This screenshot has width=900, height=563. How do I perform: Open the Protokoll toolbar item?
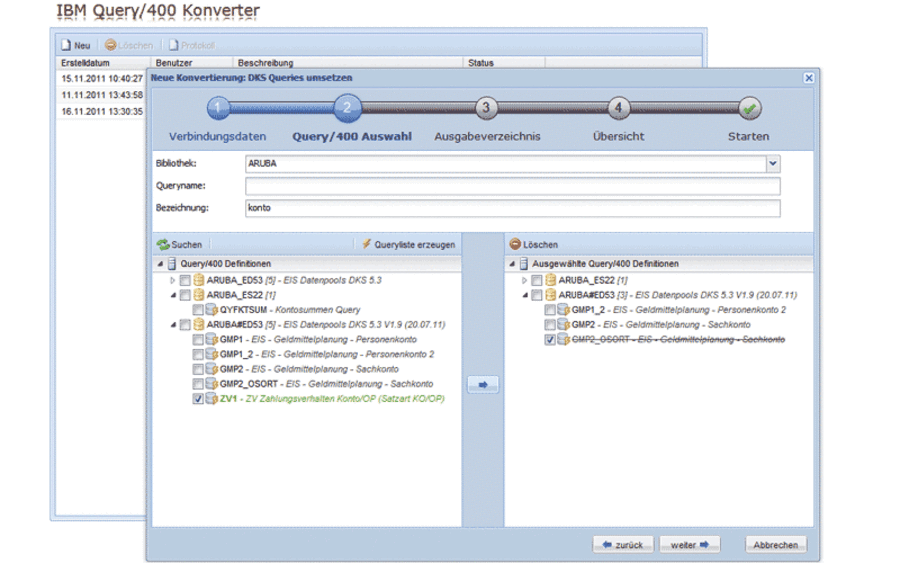pyautogui.click(x=192, y=45)
